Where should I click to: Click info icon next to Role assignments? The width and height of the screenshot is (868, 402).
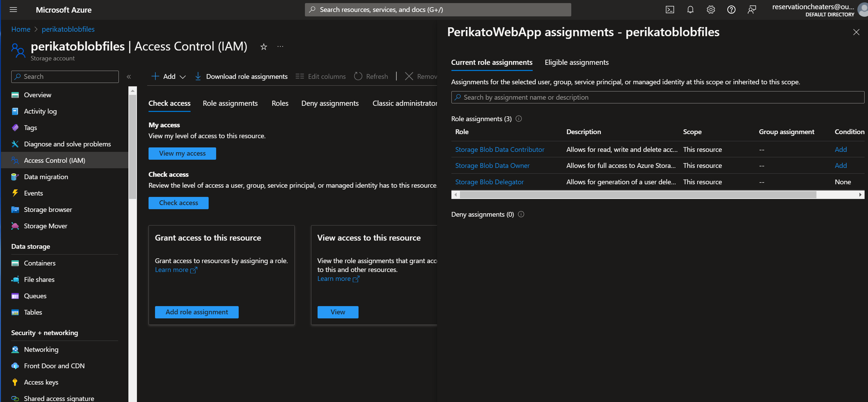519,119
